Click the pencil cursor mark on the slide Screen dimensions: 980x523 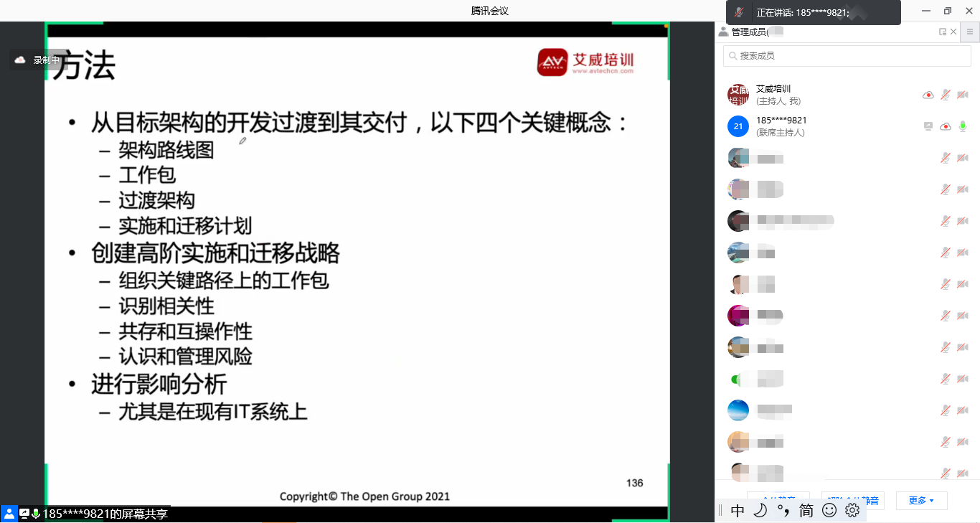(243, 141)
